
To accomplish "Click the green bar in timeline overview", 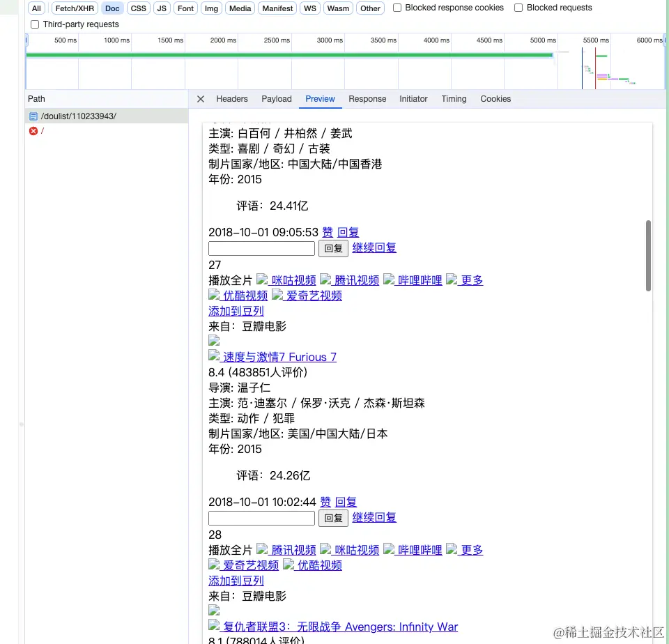I will (x=289, y=55).
